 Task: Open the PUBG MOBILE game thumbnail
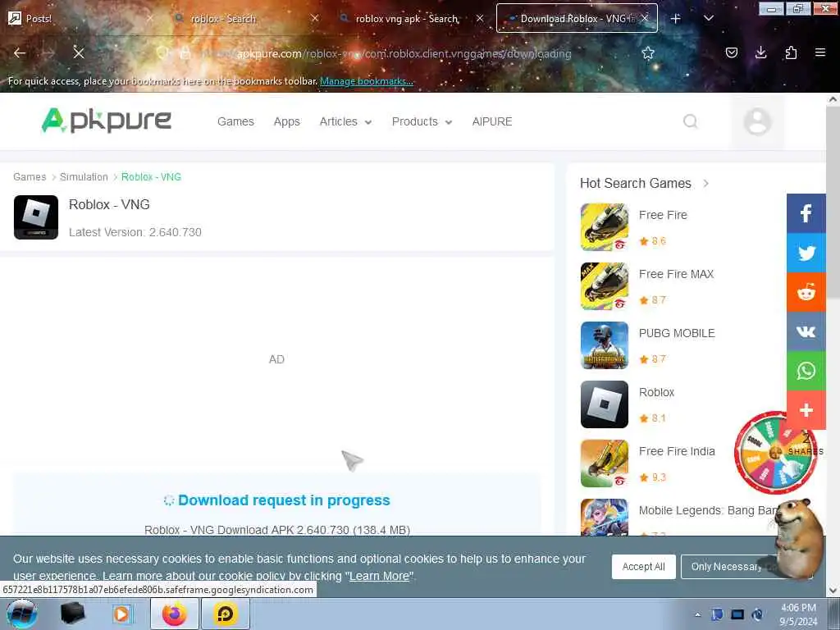click(605, 345)
